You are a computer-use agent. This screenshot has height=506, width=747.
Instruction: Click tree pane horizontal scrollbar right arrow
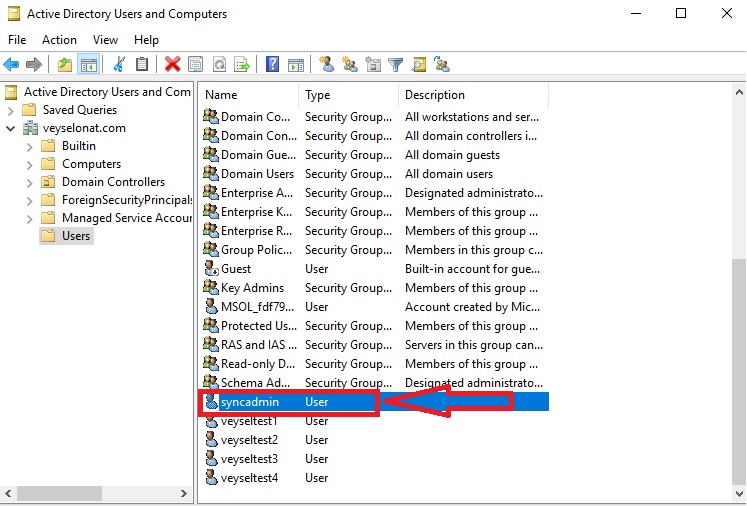184,494
